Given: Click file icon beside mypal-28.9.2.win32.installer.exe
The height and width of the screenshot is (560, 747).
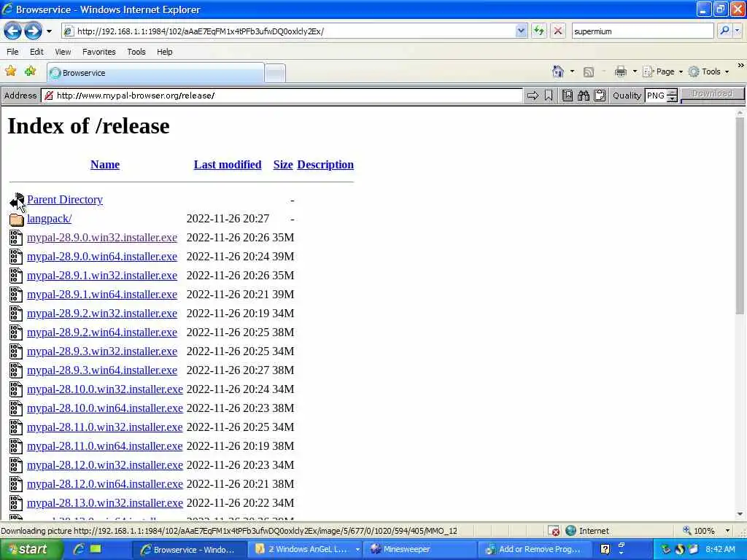Looking at the screenshot, I should click(x=16, y=314).
